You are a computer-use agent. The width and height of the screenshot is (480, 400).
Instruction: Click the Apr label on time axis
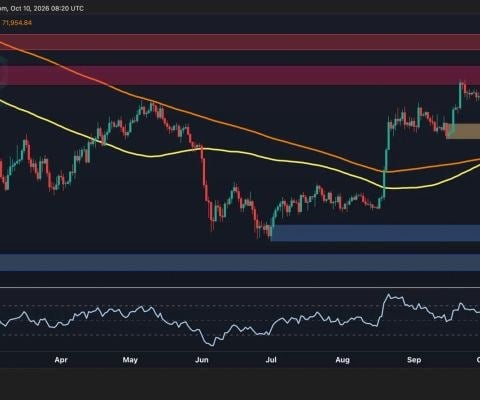point(61,360)
